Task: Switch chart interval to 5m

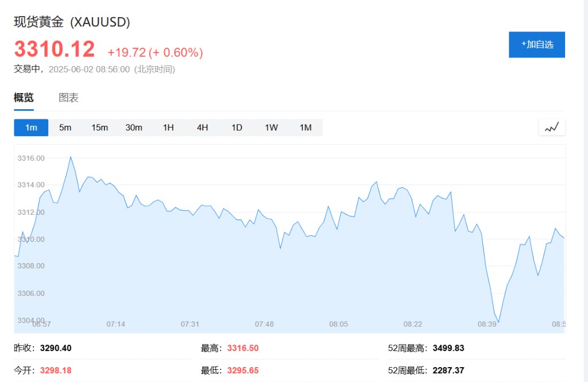Action: click(65, 128)
